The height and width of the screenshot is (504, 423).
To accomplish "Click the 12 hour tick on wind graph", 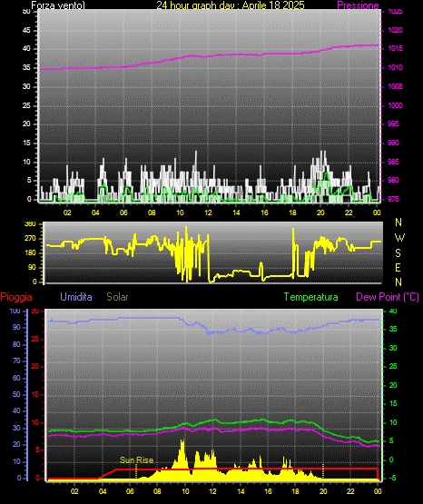I will [208, 212].
